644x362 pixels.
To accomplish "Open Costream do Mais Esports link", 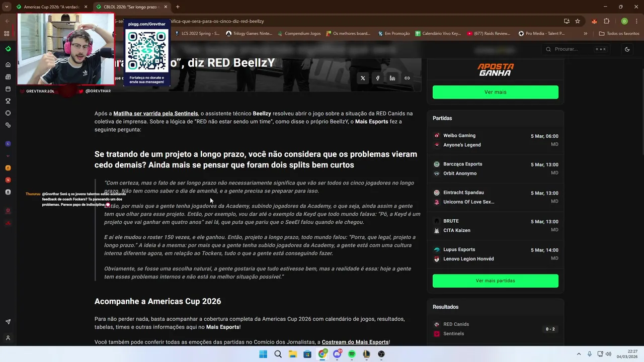I will (355, 342).
